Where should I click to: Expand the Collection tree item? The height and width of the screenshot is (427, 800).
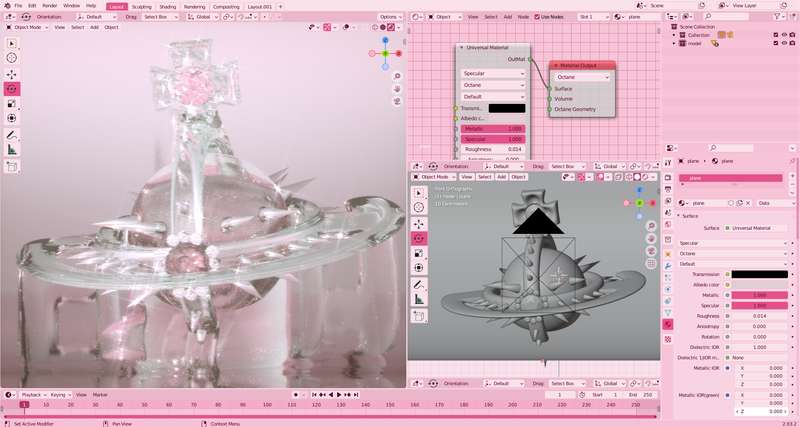click(674, 35)
